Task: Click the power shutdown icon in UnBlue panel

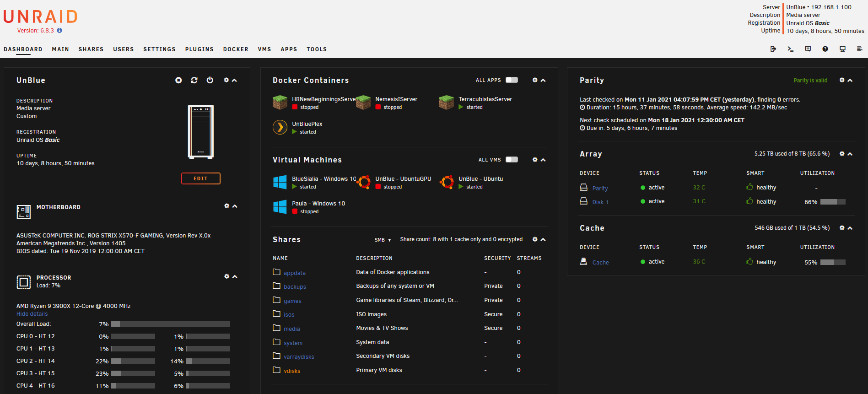Action: 210,80
